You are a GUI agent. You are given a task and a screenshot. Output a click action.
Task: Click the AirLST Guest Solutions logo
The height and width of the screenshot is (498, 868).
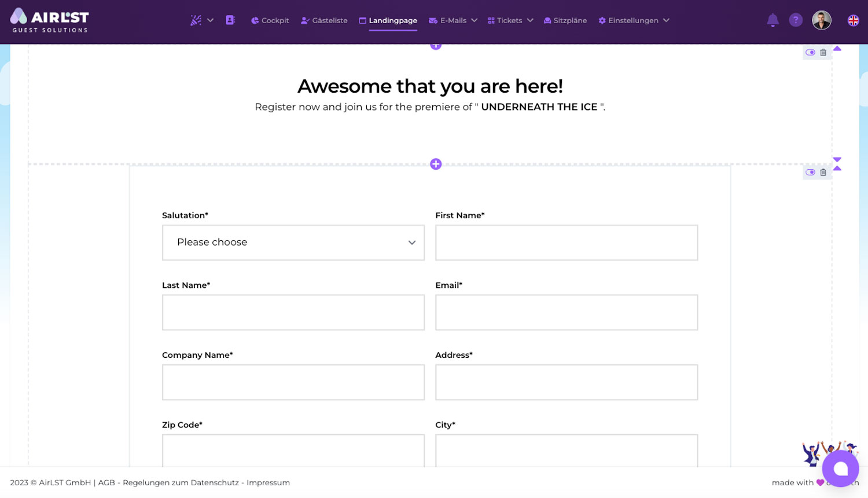click(50, 20)
